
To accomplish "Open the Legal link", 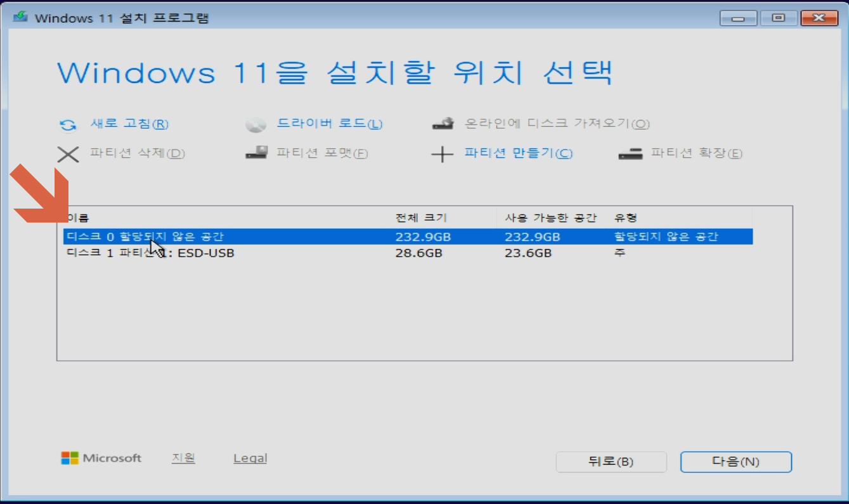I will point(250,458).
